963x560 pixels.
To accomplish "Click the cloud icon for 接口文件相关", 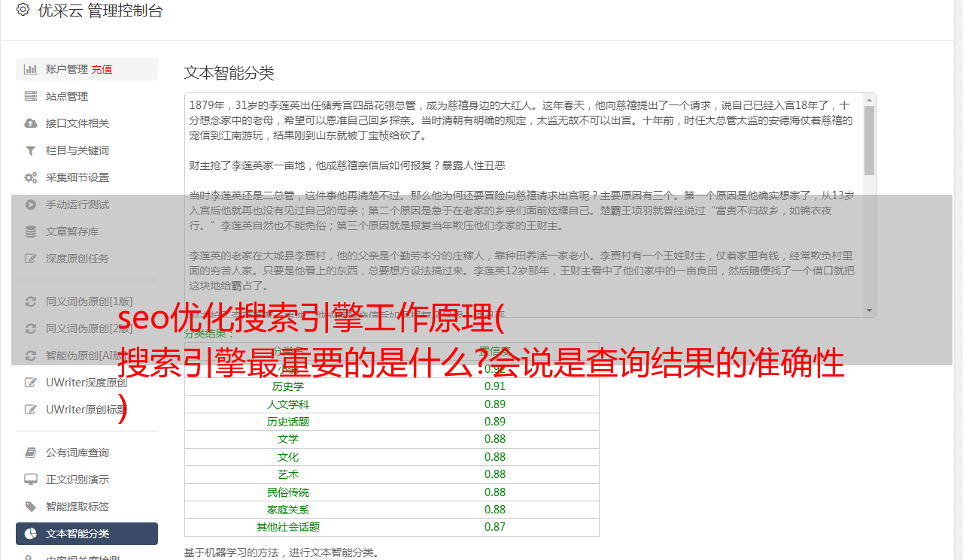I will coord(31,123).
